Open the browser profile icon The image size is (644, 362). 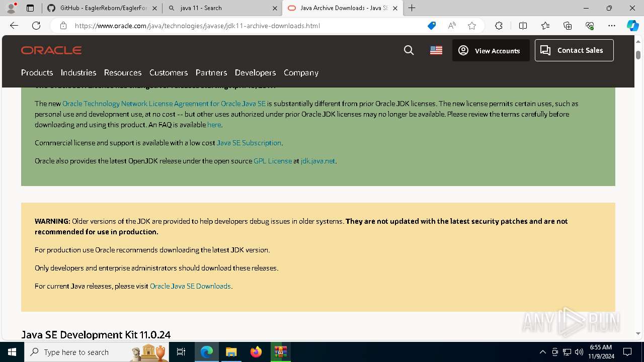(x=11, y=8)
